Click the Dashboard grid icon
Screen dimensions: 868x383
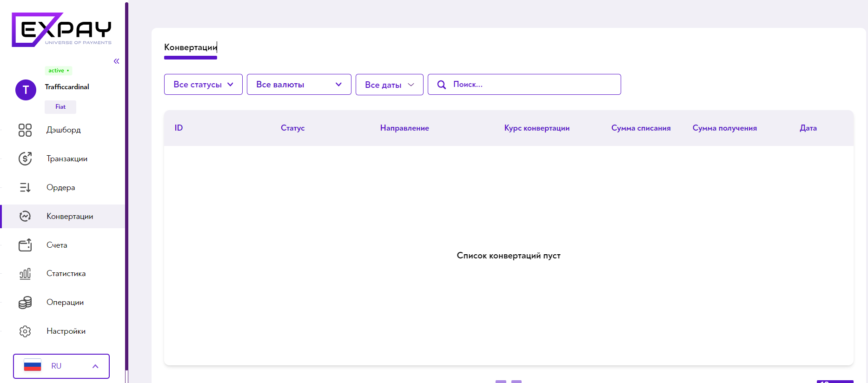25,130
